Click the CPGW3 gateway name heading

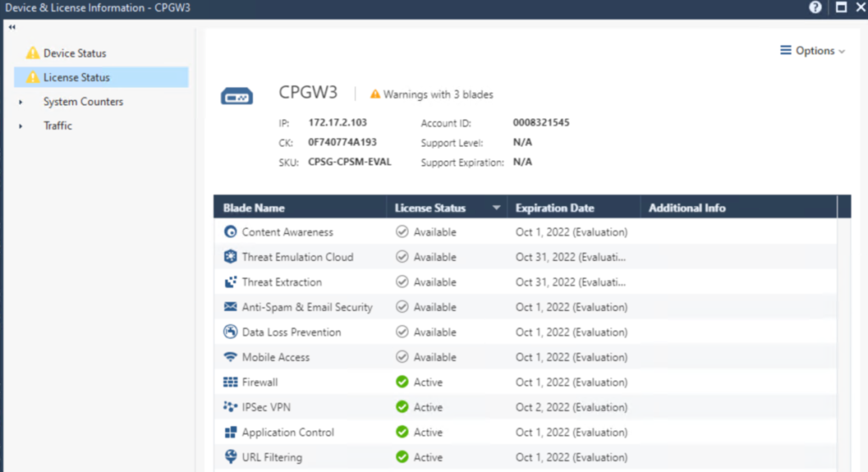(x=308, y=92)
